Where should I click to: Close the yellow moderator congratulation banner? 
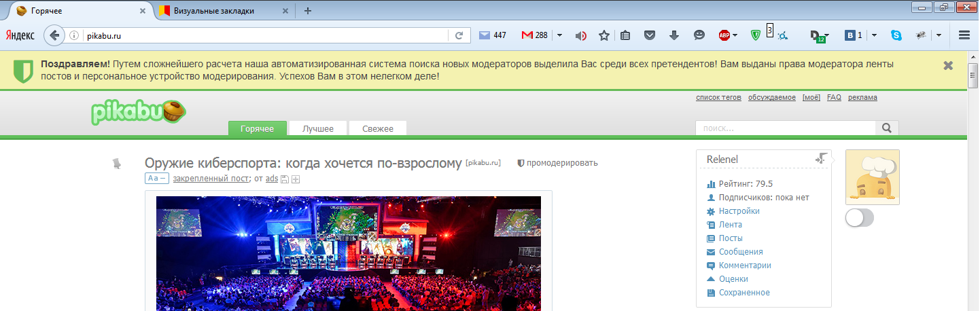click(x=948, y=65)
